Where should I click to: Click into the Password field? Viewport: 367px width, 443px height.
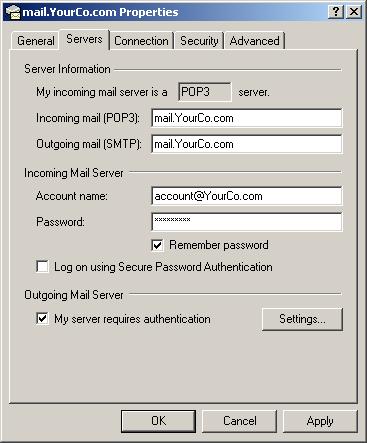click(247, 222)
